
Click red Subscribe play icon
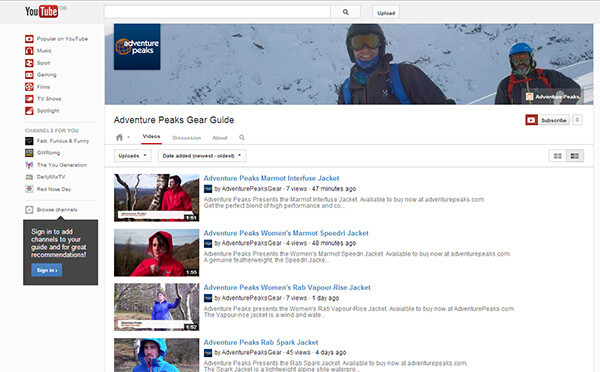point(532,120)
